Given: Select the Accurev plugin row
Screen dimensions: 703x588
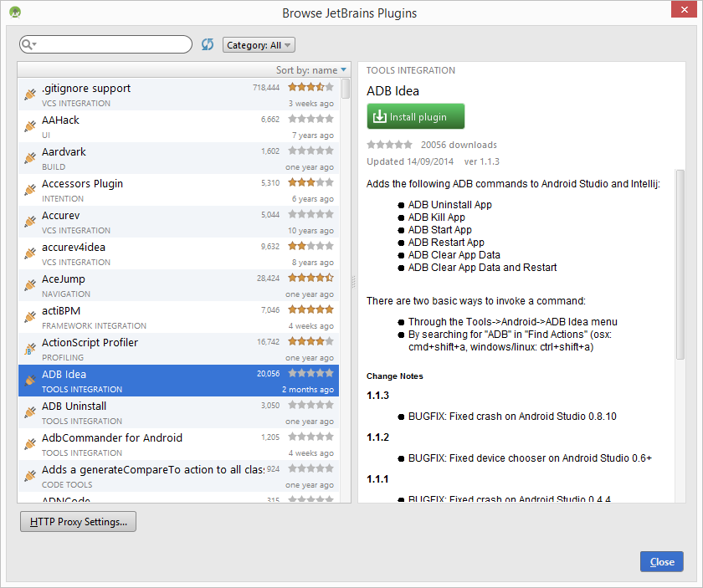Looking at the screenshot, I should pos(178,222).
